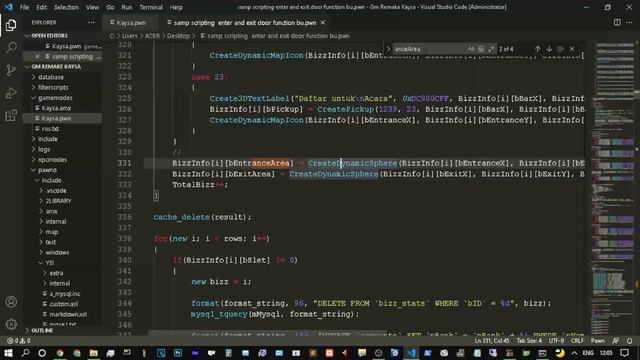Open the Run and Debug view
Image resolution: width=640 pixels, height=360 pixels.
[x=11, y=93]
